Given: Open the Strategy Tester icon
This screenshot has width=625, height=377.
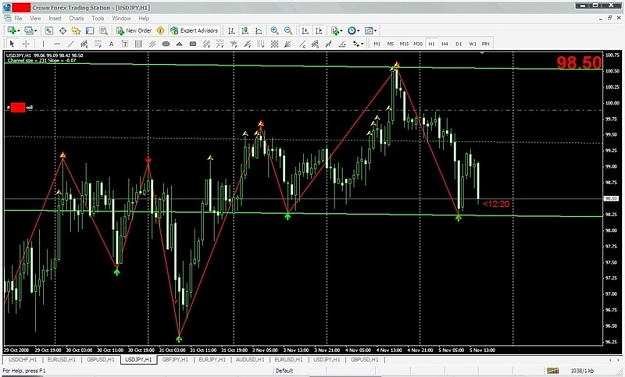Looking at the screenshot, I should [104, 31].
